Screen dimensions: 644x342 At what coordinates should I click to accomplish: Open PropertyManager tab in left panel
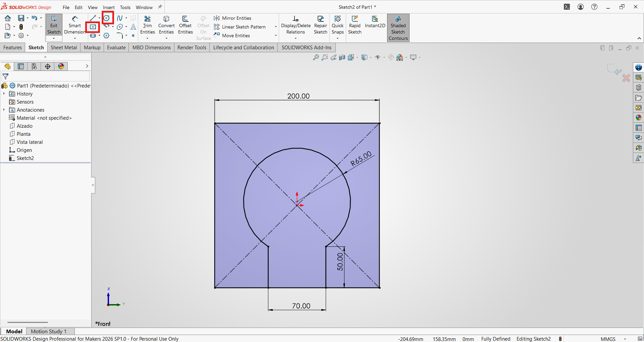(x=21, y=66)
